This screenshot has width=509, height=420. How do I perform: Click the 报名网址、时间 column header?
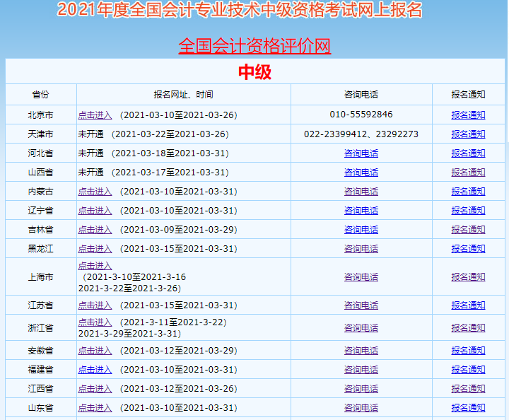coord(183,95)
